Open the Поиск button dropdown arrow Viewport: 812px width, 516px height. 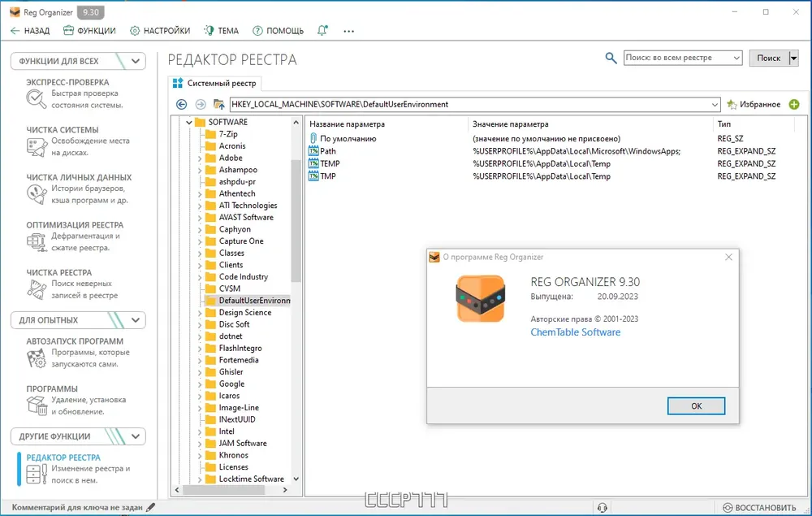point(793,58)
